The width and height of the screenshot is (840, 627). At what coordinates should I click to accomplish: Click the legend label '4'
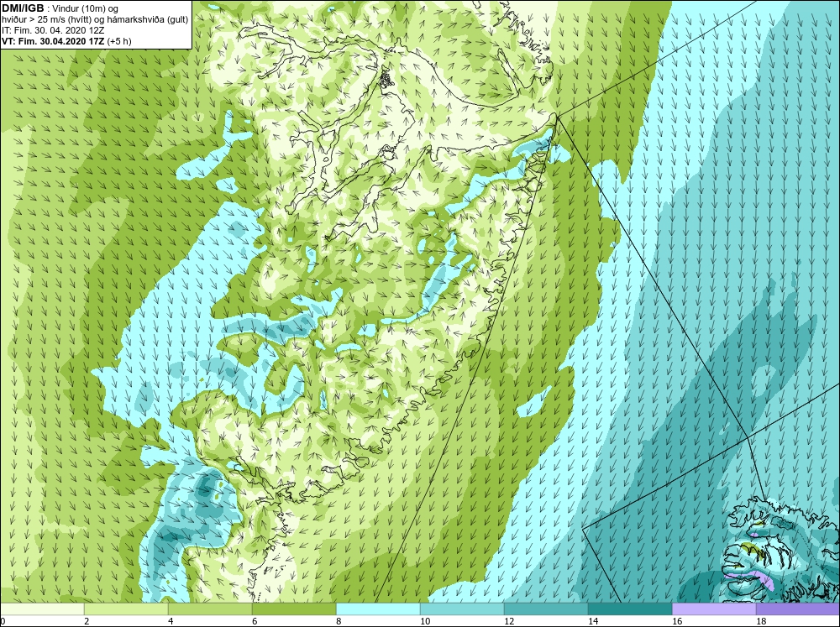tap(171, 621)
